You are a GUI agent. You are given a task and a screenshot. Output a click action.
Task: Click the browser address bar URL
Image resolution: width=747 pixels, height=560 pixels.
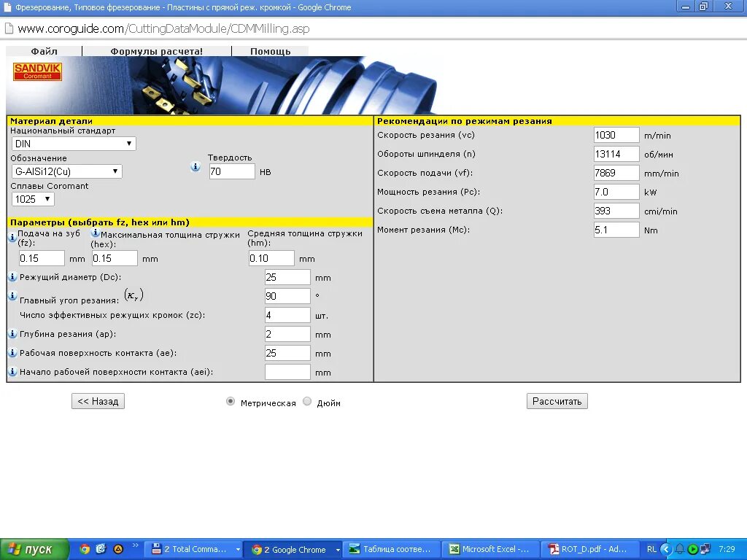tap(163, 28)
